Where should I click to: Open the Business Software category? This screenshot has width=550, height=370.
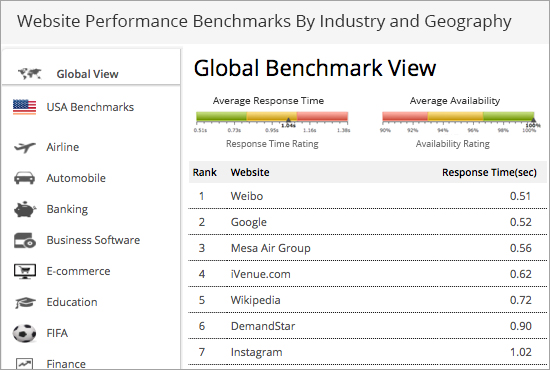pyautogui.click(x=93, y=240)
